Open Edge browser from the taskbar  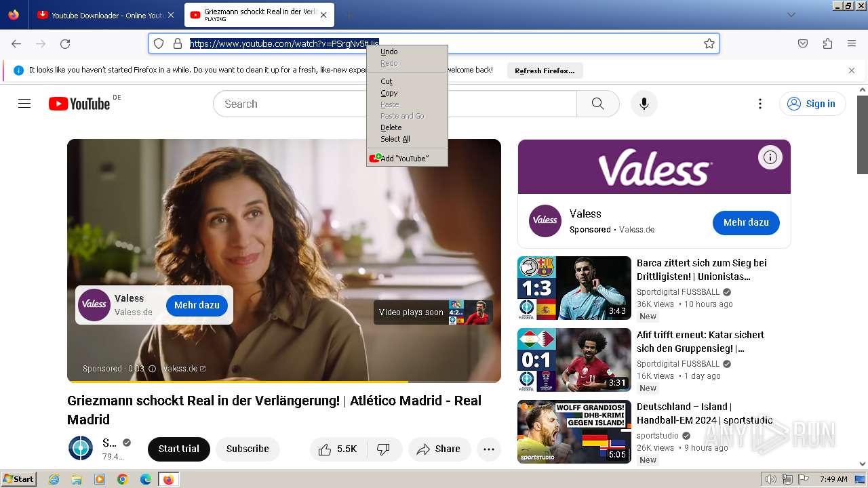click(146, 479)
